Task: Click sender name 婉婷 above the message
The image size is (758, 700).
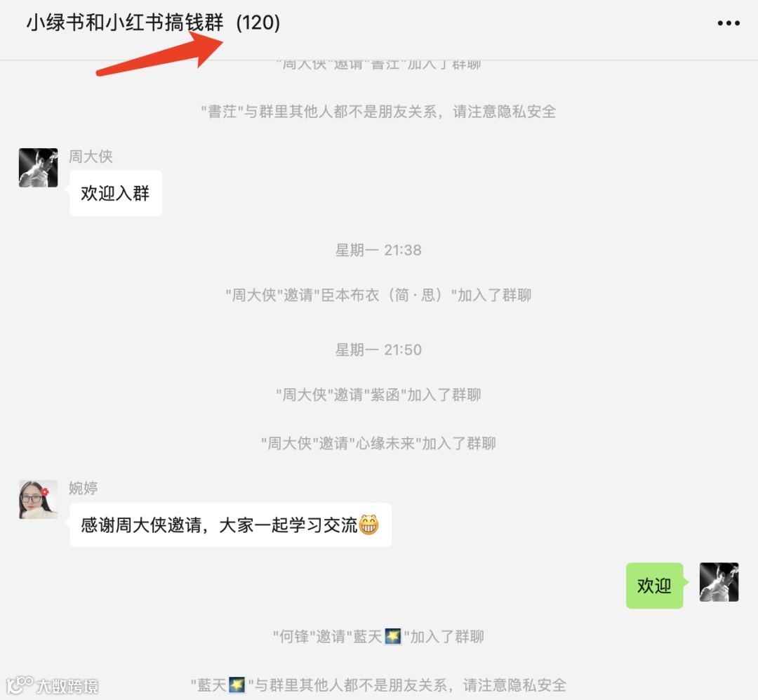Action: click(x=83, y=488)
